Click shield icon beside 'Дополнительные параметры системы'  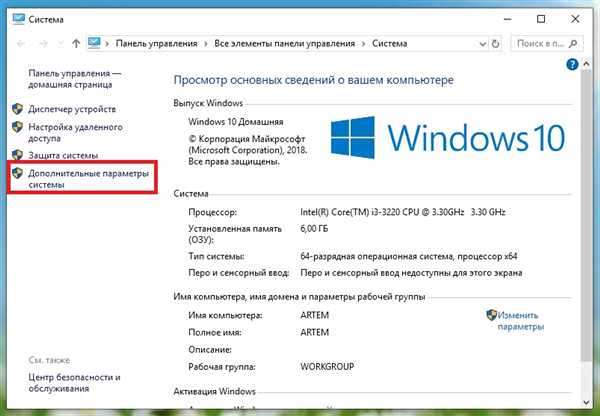pyautogui.click(x=17, y=173)
